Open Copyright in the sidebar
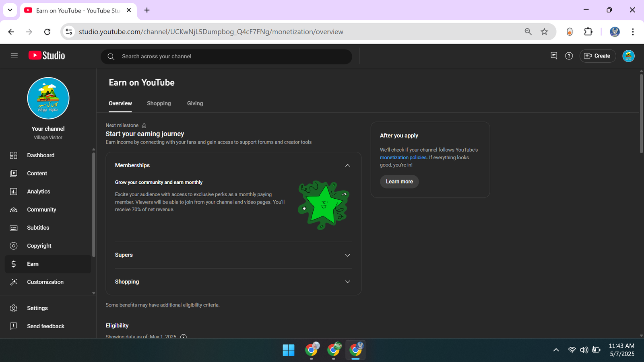 pyautogui.click(x=48, y=246)
